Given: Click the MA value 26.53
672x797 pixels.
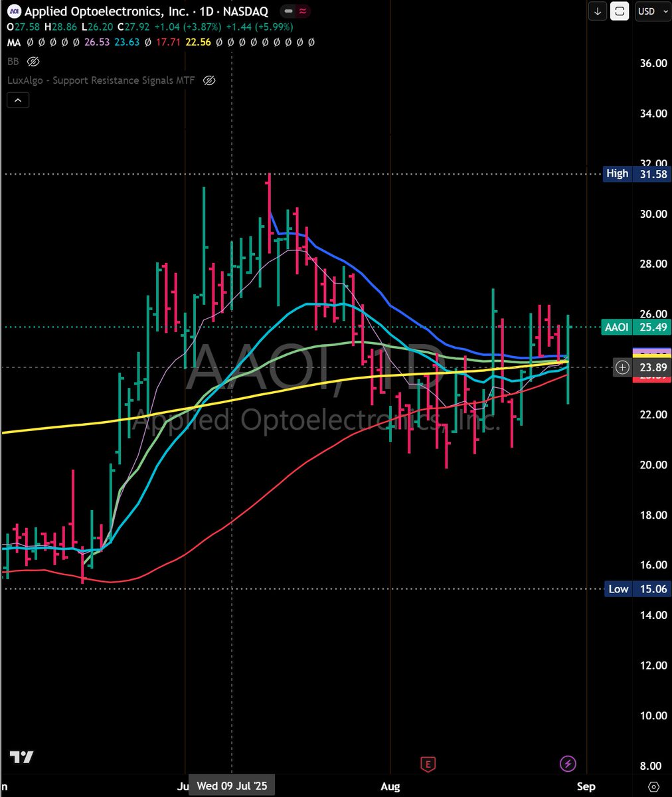Looking at the screenshot, I should [x=96, y=42].
